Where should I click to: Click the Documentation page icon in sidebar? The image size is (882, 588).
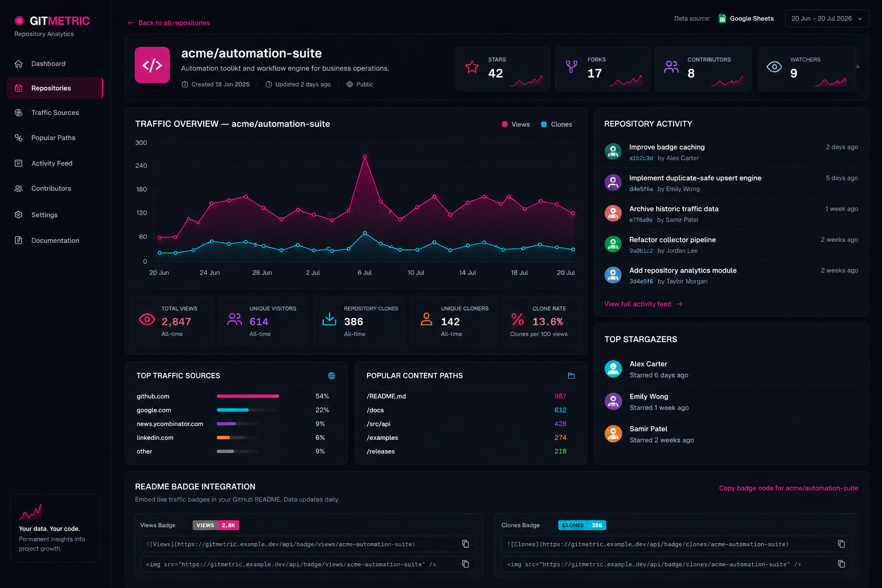18,240
